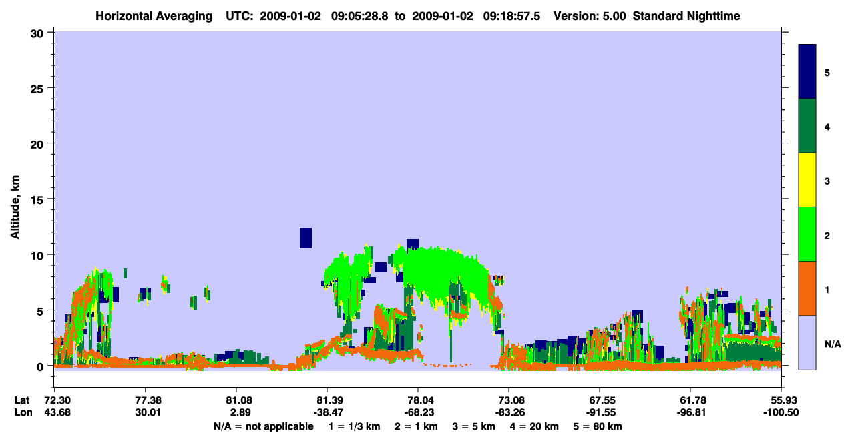This screenshot has width=868, height=445.
Task: Click the yellow colorbar segment labeled 3
Action: pyautogui.click(x=807, y=180)
